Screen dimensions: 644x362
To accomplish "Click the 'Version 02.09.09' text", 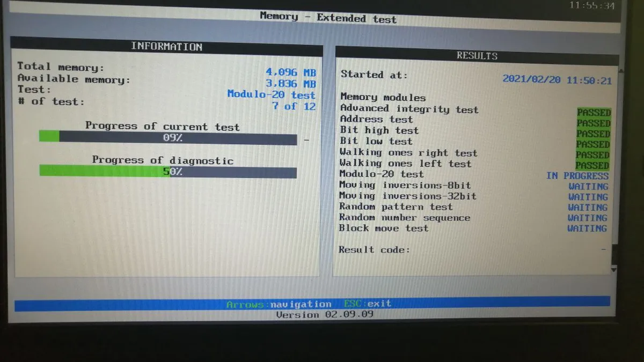I will tap(324, 314).
